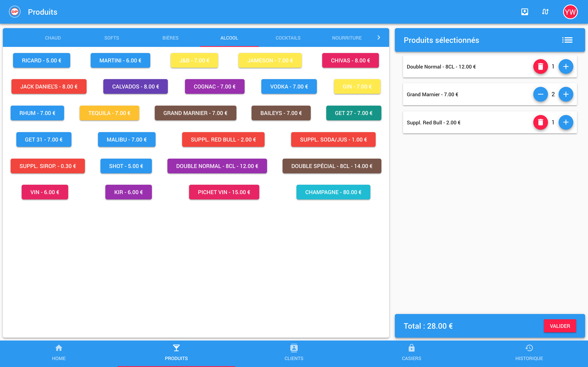The height and width of the screenshot is (367, 588).
Task: Click the transfer arrows icon in header
Action: (545, 12)
